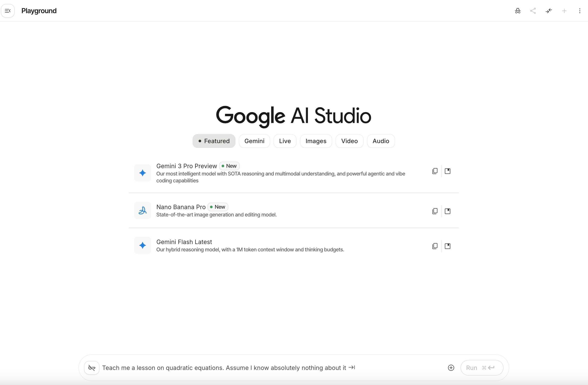
Task: Click the compare mode arrows icon
Action: pos(548,11)
